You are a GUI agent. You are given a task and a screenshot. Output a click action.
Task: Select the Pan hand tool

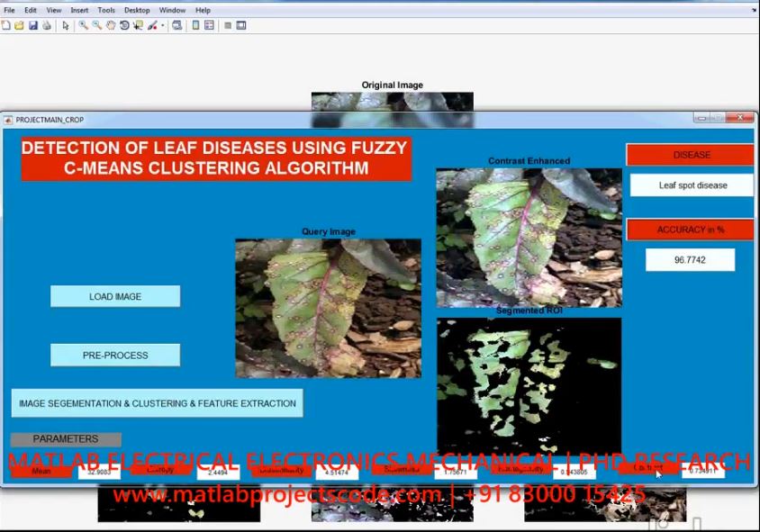[110, 25]
